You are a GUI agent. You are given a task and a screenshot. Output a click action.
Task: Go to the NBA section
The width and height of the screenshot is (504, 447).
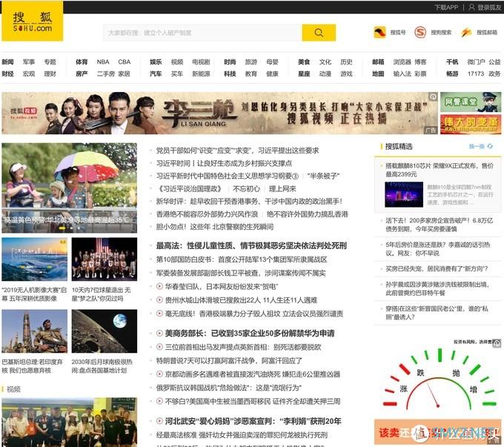(x=103, y=62)
